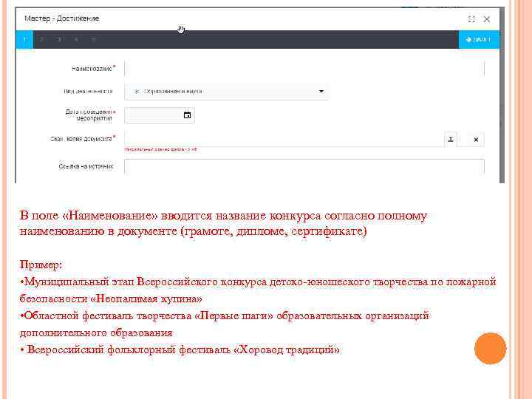Open wizard step 1 tab
This screenshot has width=532, height=399.
tap(24, 40)
